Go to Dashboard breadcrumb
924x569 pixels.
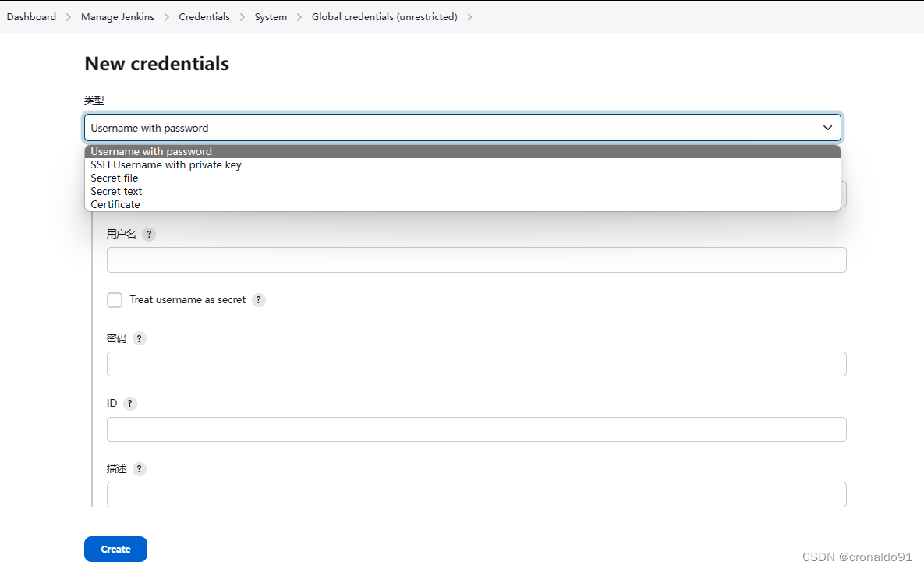tap(31, 17)
